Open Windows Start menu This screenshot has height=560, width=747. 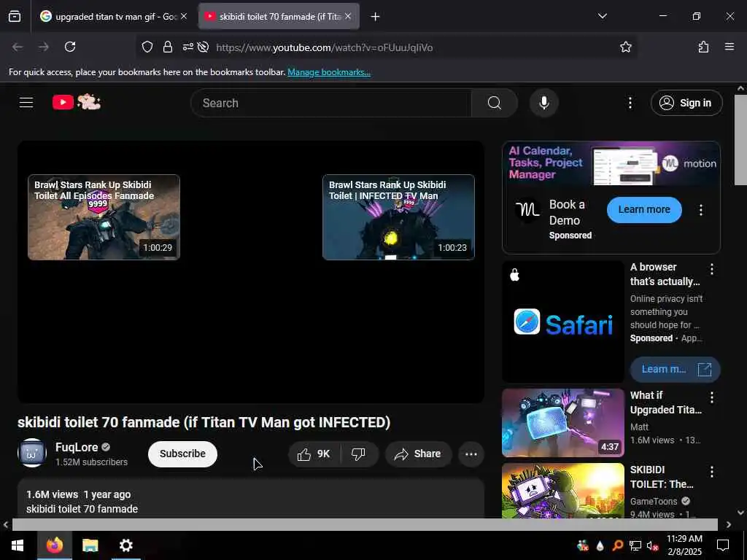coord(18,545)
